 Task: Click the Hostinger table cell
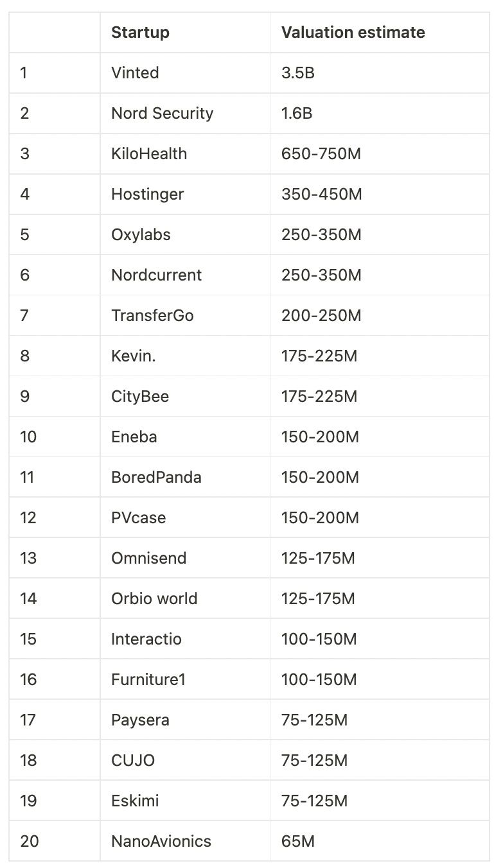tap(147, 194)
